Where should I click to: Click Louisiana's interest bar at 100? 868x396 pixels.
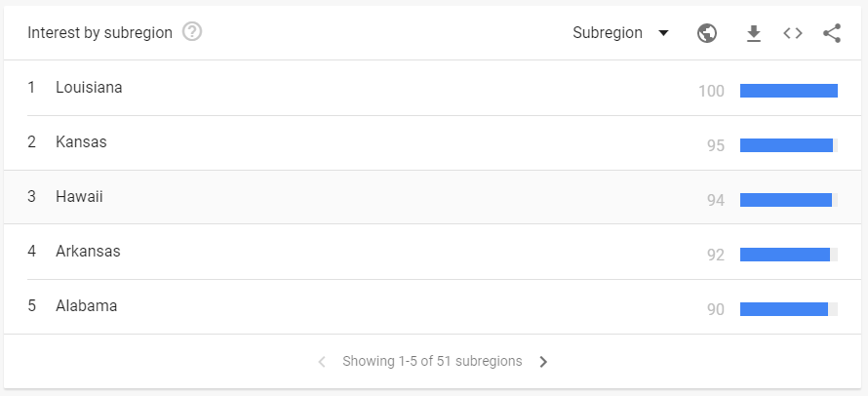pyautogui.click(x=789, y=91)
